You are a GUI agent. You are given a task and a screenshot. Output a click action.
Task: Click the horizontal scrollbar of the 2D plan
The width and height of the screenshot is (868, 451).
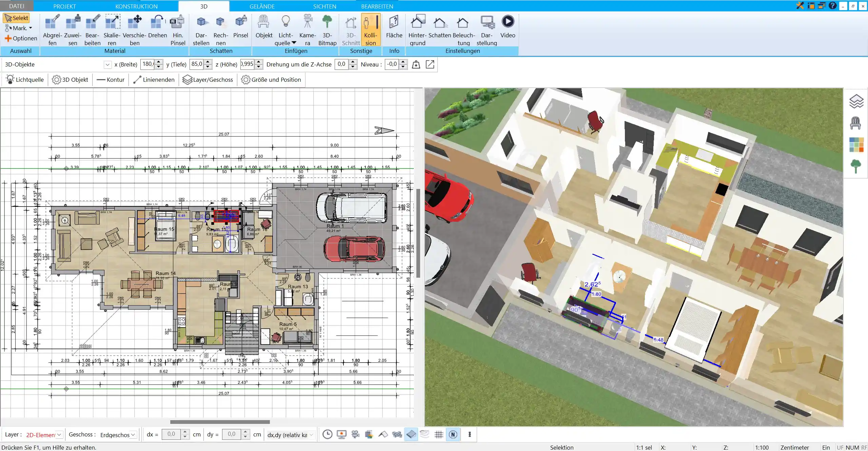220,422
